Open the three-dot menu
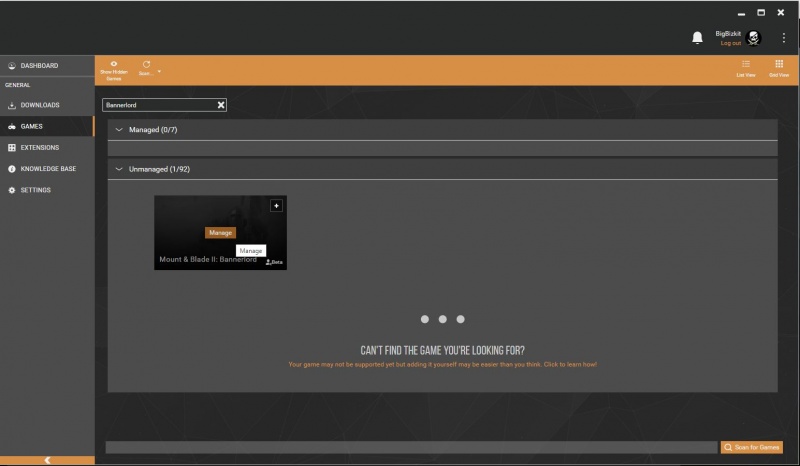The width and height of the screenshot is (800, 466). coord(784,38)
